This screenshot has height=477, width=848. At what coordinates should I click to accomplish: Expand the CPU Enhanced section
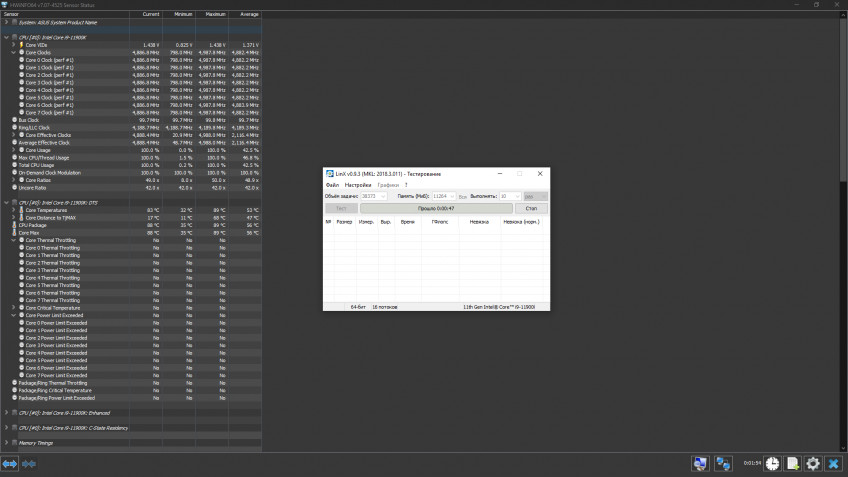click(x=6, y=413)
